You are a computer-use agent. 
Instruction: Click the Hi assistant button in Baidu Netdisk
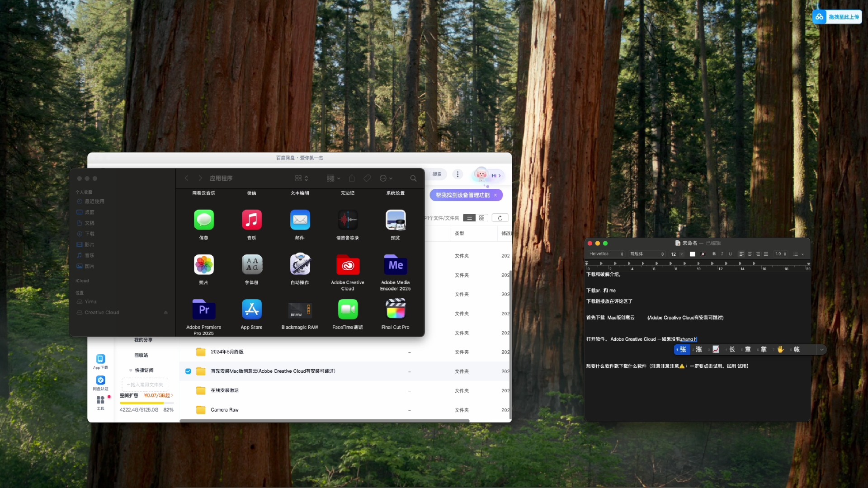(489, 175)
